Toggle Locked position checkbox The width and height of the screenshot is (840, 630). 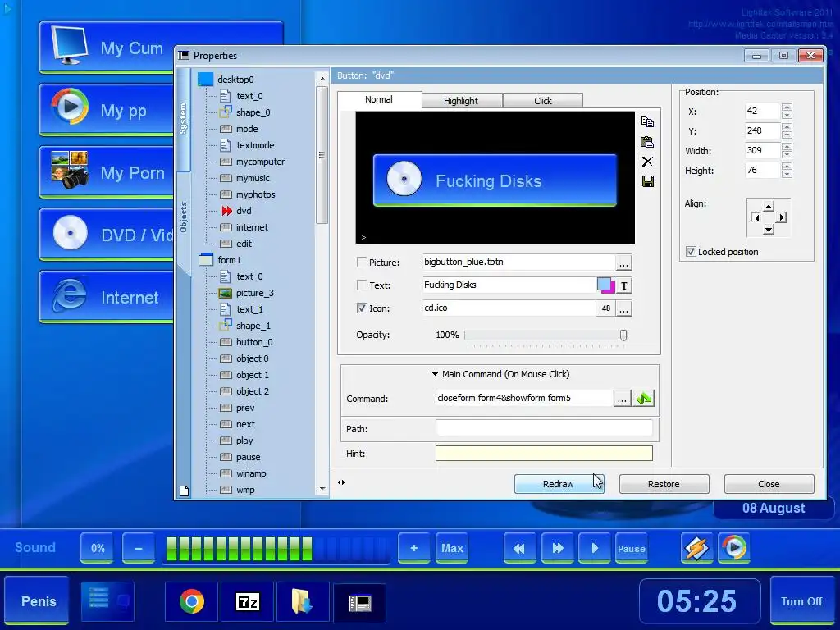tap(691, 252)
